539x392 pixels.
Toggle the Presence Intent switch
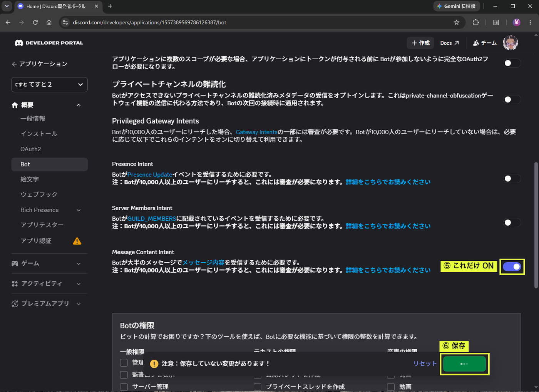tap(512, 179)
